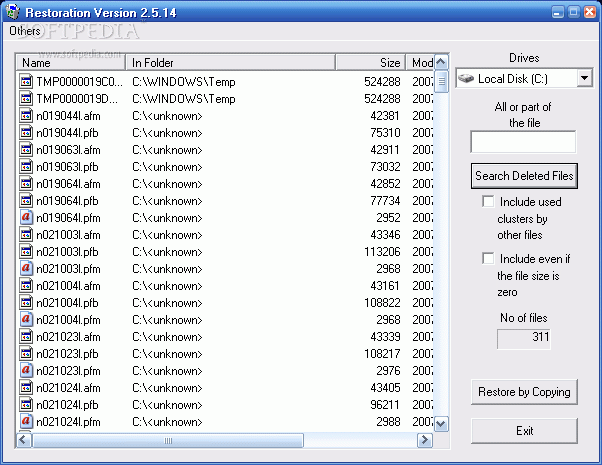Viewport: 602px width, 465px height.
Task: Select the icon beside n019044l.afm
Action: point(26,116)
